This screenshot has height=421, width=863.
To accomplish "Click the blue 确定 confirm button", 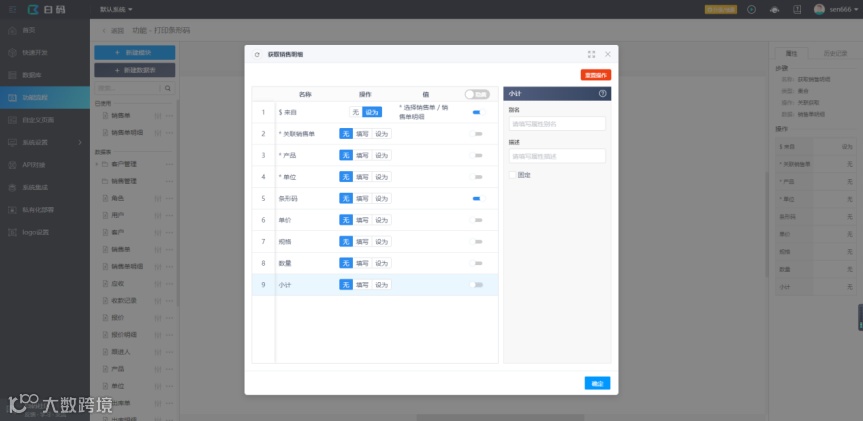I will (x=597, y=383).
